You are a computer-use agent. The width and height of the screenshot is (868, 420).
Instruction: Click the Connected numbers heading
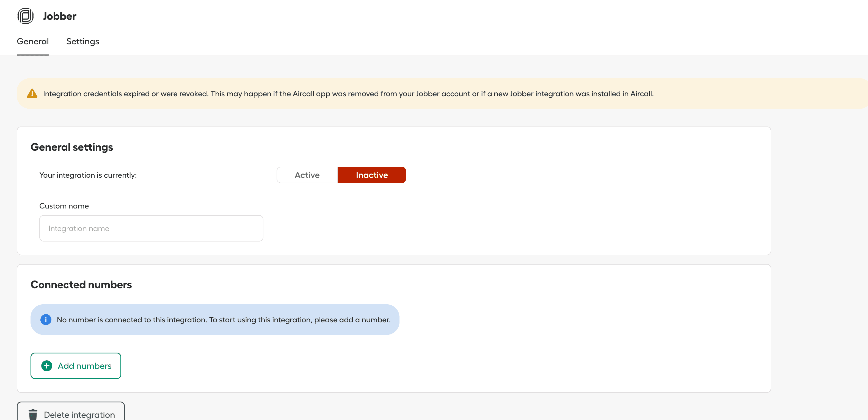pos(81,284)
